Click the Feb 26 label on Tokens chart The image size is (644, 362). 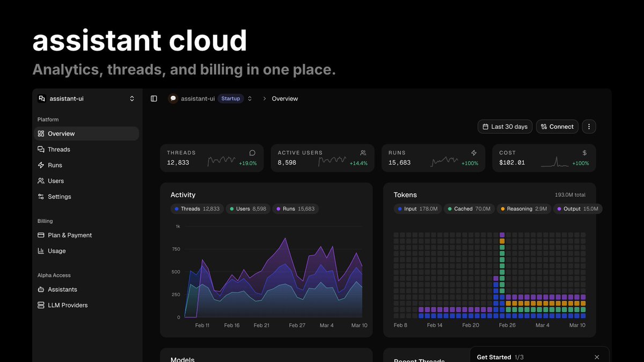507,326
